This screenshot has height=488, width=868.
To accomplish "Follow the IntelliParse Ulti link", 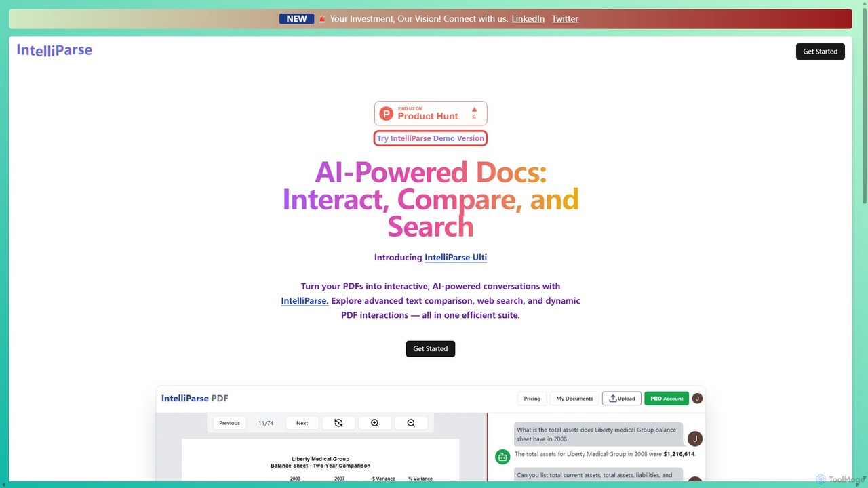I will coord(456,258).
